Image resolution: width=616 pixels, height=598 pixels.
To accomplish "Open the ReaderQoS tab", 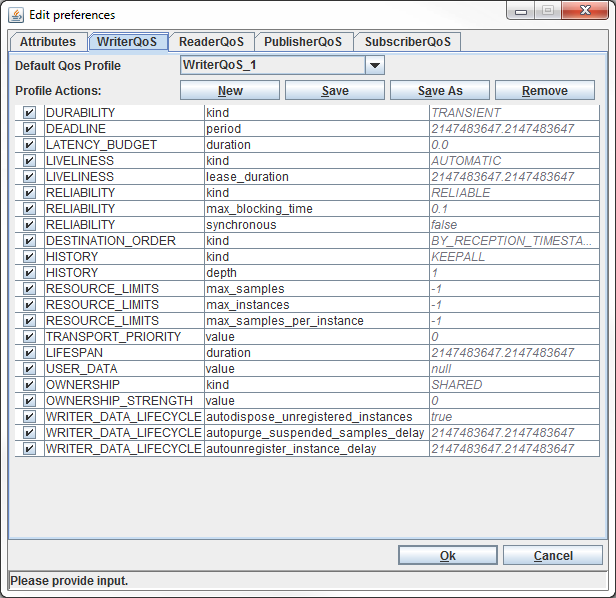I will click(x=211, y=42).
